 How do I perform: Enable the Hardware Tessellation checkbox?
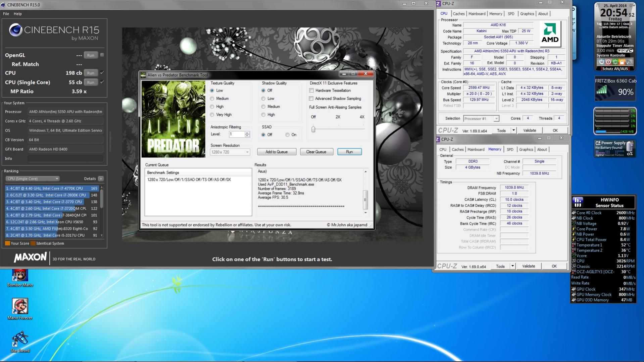(x=311, y=91)
